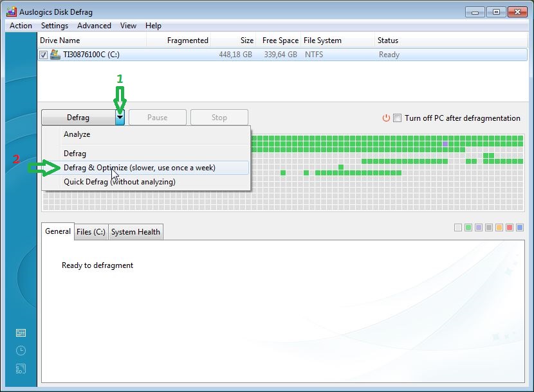Click the Pause button
534x392 pixels.
[158, 118]
